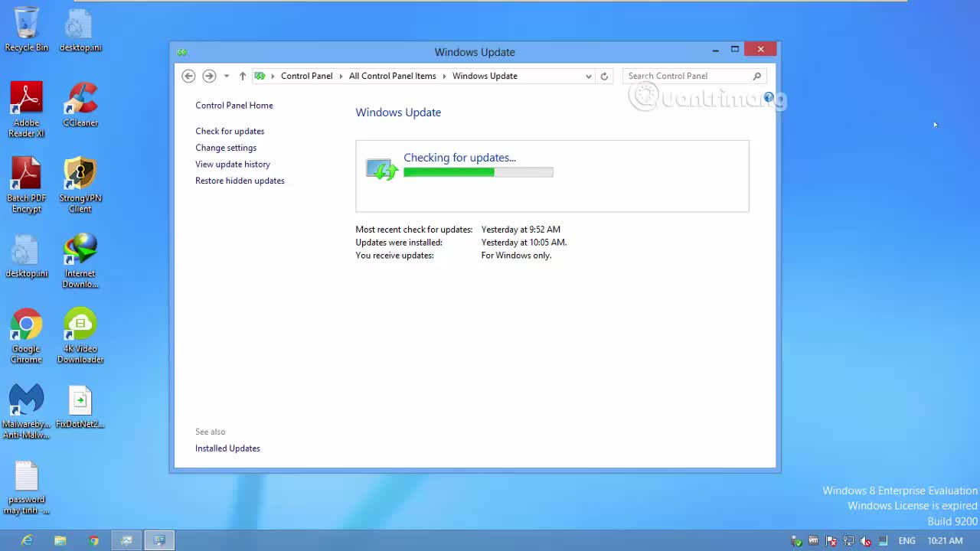Select the Google Chrome desktop shortcut
Screen dimensions: 980x551
click(26, 336)
